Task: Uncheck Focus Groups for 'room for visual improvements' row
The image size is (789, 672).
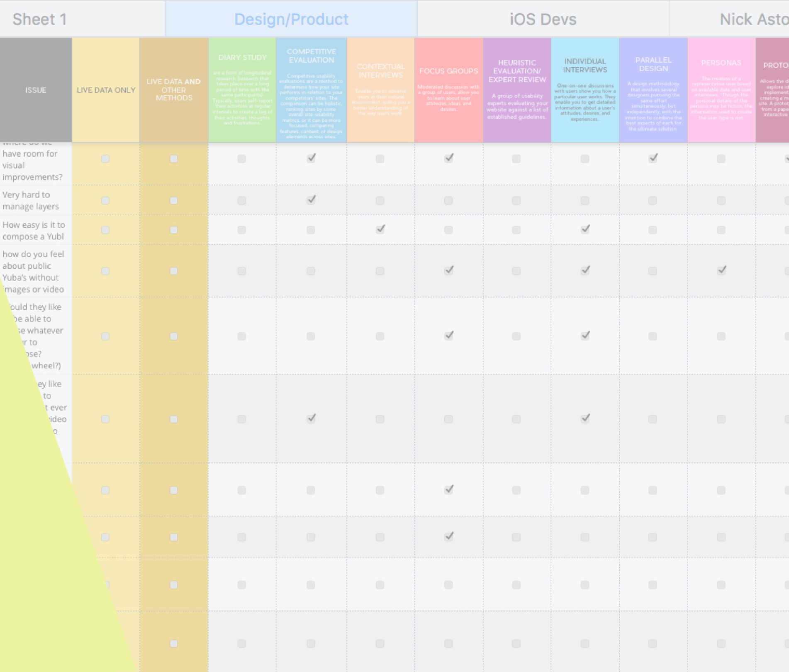Action: click(x=448, y=158)
